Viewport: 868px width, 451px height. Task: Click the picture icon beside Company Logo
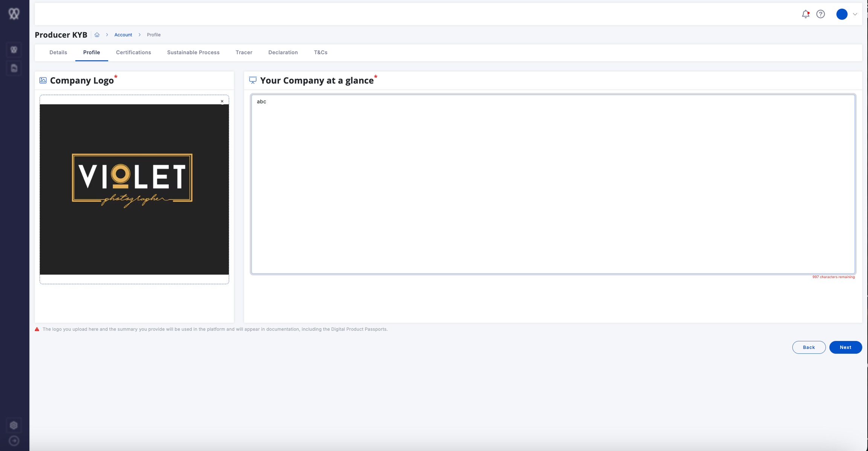(x=43, y=80)
